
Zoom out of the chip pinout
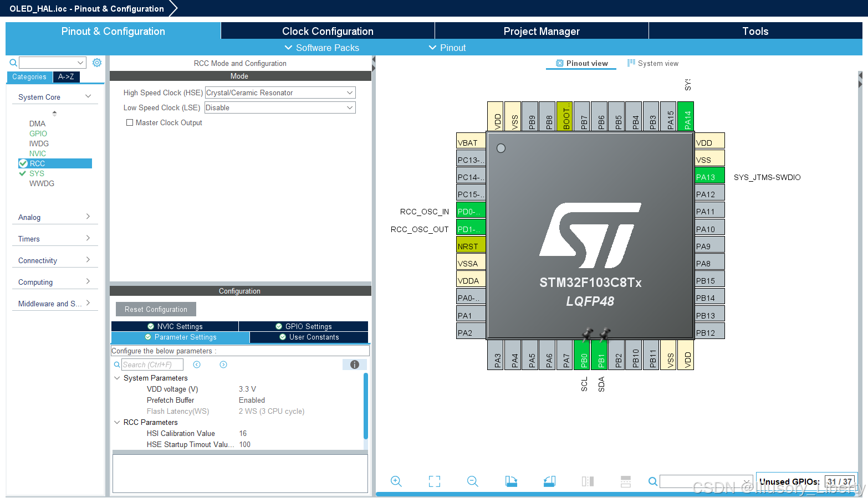click(473, 481)
